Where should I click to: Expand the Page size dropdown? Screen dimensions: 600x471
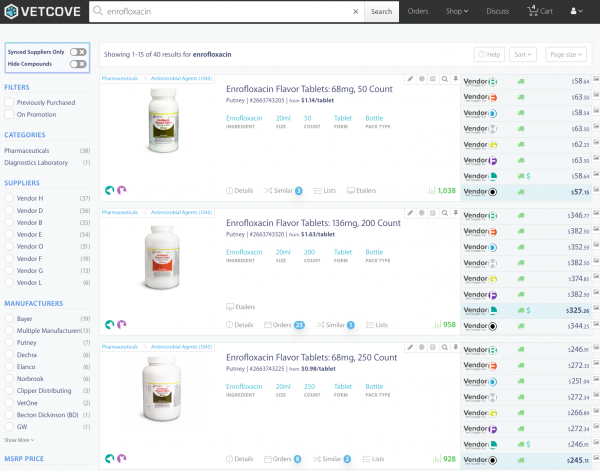[x=564, y=54]
